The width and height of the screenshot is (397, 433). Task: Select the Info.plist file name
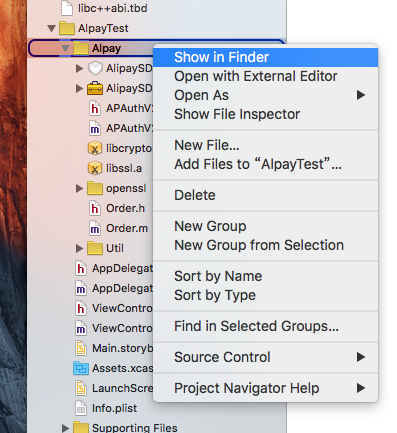[114, 408]
